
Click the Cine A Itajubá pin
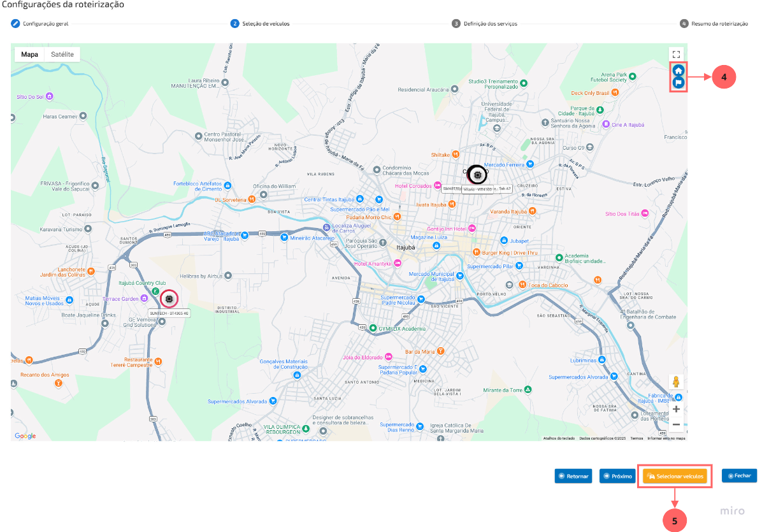coord(606,124)
